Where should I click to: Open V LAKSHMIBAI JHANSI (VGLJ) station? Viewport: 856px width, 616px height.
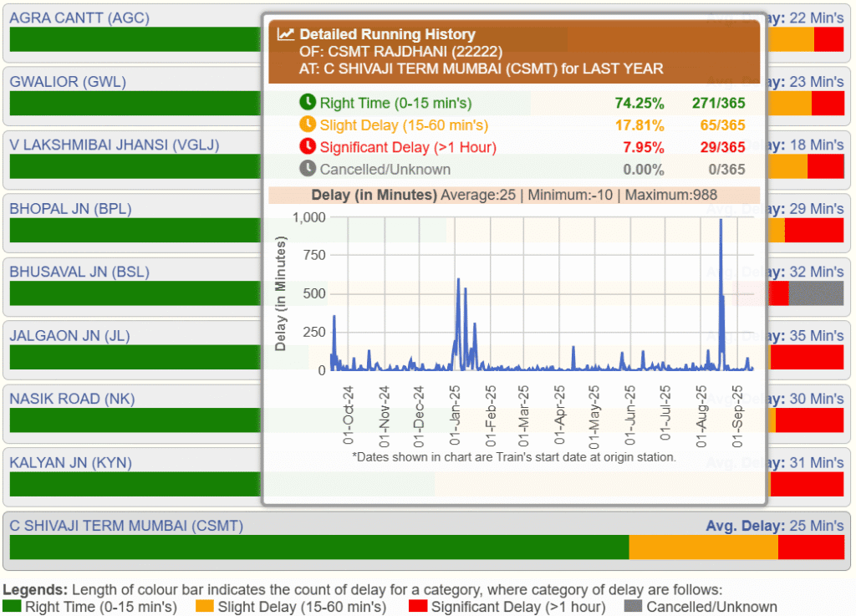[x=115, y=145]
